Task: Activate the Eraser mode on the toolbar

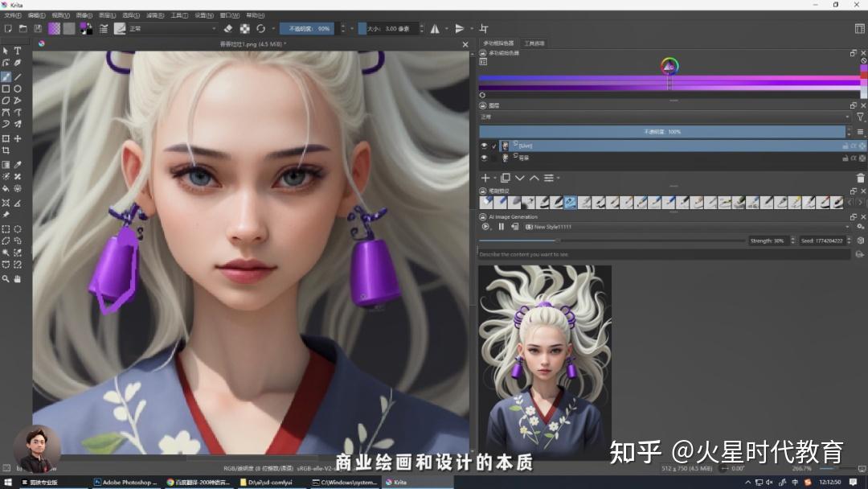Action: (x=227, y=27)
